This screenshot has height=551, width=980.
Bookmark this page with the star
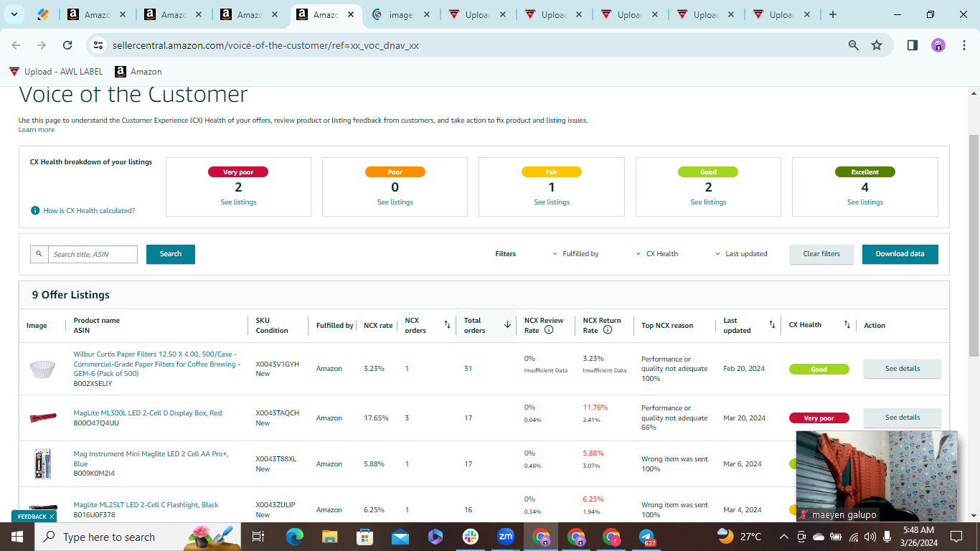(877, 45)
